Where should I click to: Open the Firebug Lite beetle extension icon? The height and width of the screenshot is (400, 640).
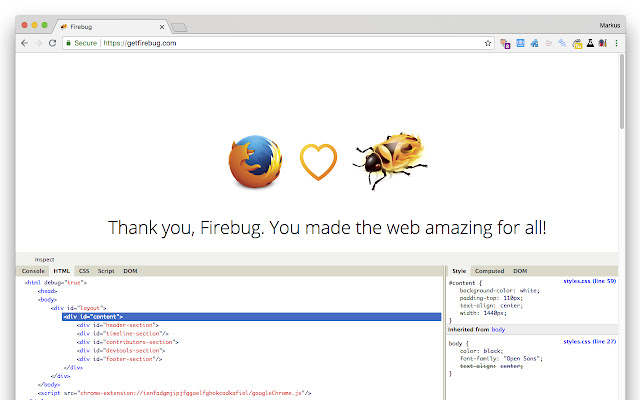(x=603, y=43)
